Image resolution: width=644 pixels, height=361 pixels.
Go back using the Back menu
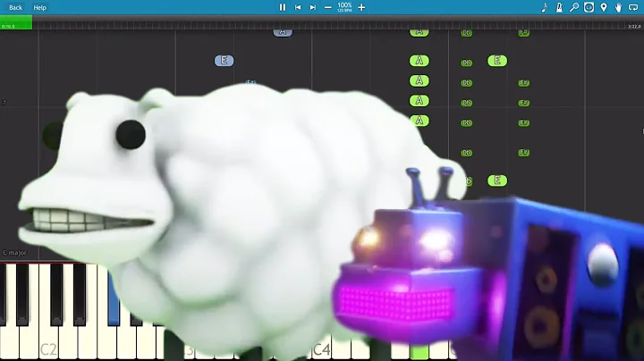point(15,7)
